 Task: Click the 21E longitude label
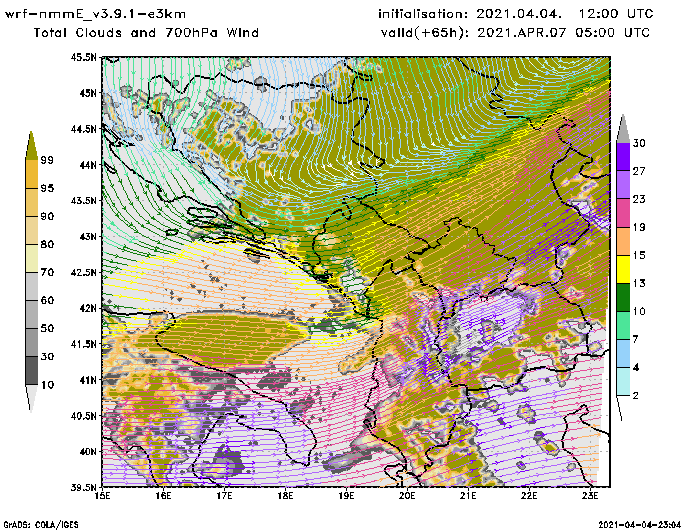click(468, 496)
